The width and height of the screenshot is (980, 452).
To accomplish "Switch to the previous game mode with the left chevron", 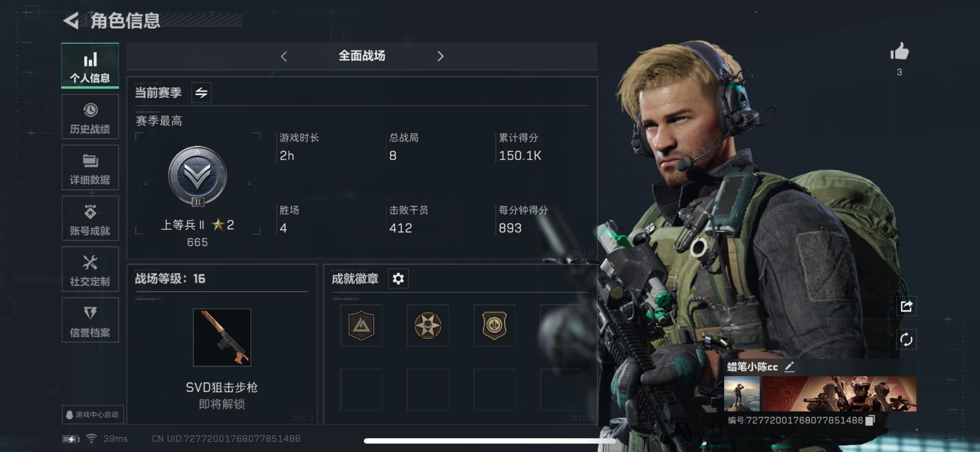I will coord(284,56).
